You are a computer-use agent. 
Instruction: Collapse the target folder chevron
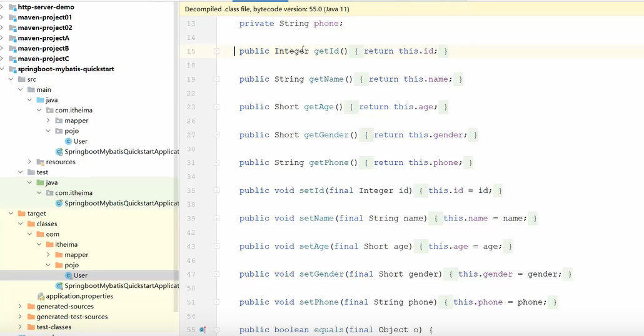[x=11, y=214]
